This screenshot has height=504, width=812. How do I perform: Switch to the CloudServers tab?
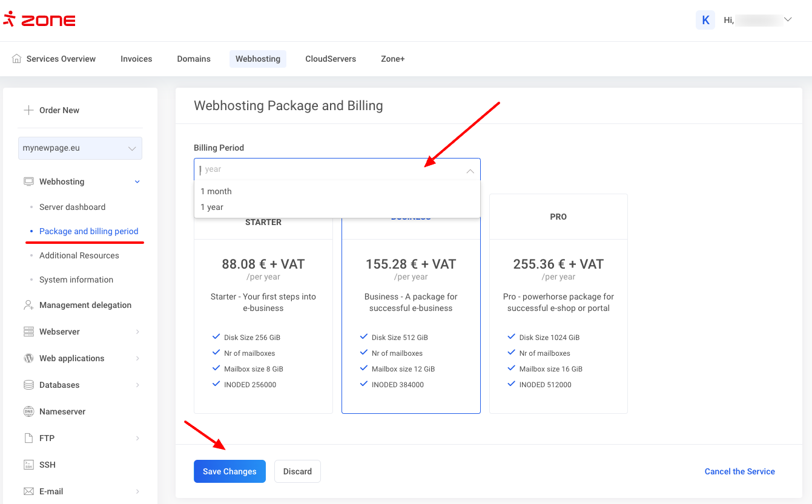coord(331,59)
